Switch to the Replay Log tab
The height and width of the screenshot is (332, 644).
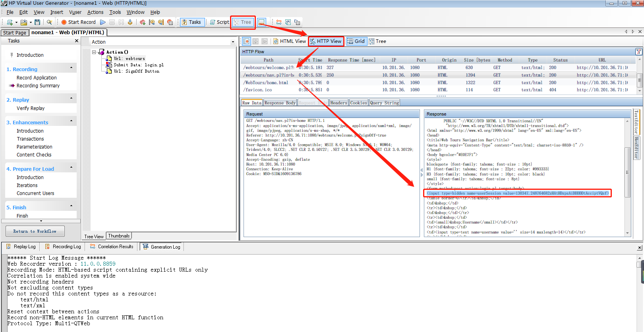click(x=21, y=247)
